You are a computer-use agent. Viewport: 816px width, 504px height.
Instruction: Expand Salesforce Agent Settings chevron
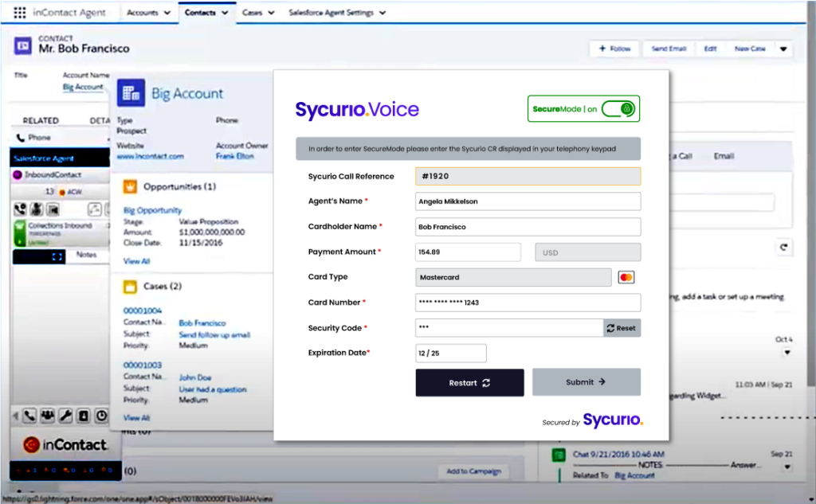[x=382, y=13]
